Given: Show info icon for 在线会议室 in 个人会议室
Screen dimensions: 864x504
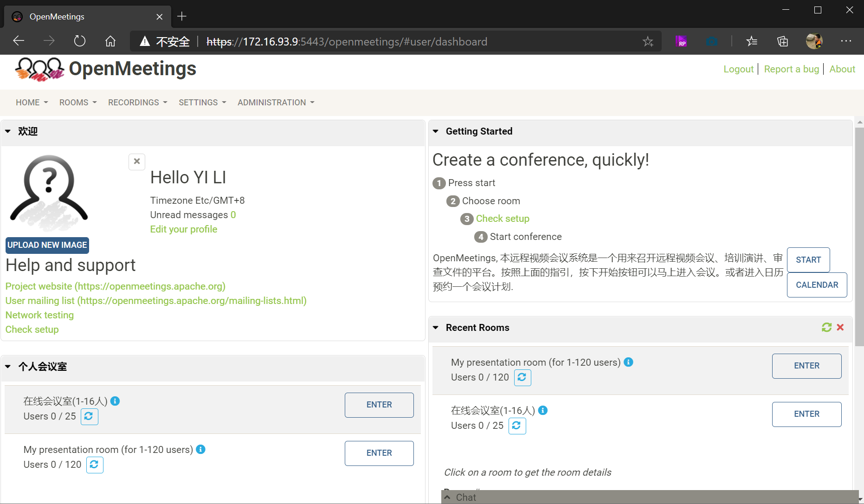Looking at the screenshot, I should (x=115, y=401).
